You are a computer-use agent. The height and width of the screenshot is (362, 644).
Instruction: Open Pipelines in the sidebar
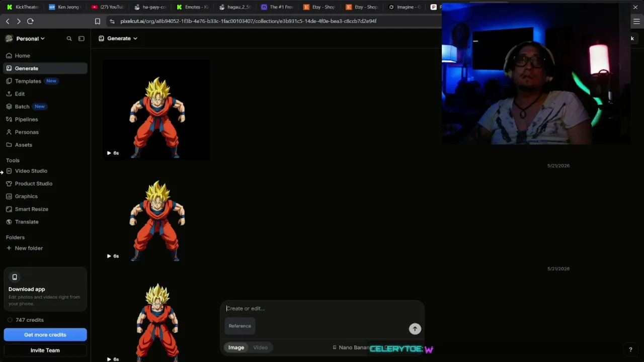coord(45,119)
